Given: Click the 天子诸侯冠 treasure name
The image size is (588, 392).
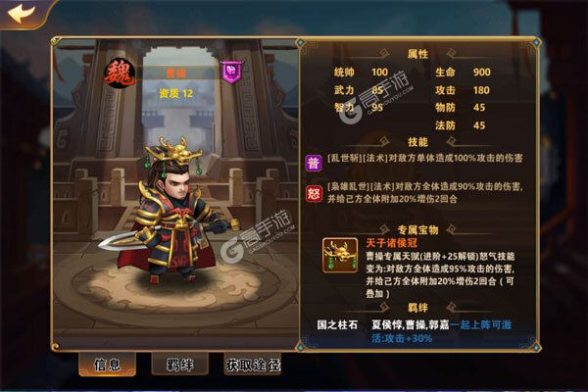Looking at the screenshot, I should (391, 243).
